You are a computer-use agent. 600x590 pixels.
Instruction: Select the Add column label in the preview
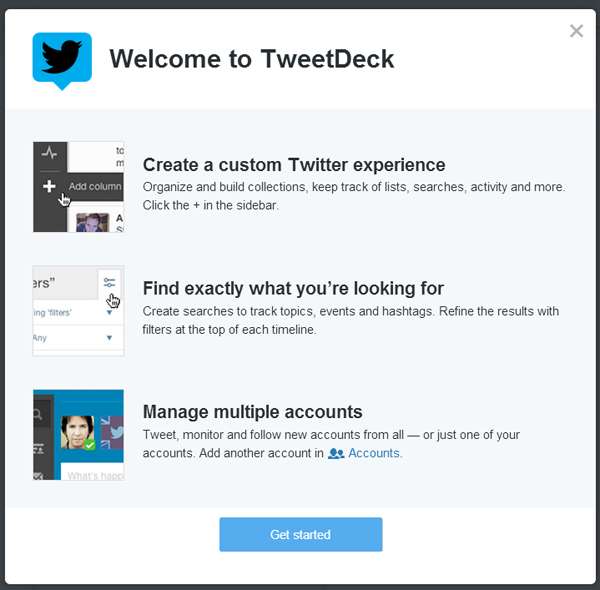95,186
